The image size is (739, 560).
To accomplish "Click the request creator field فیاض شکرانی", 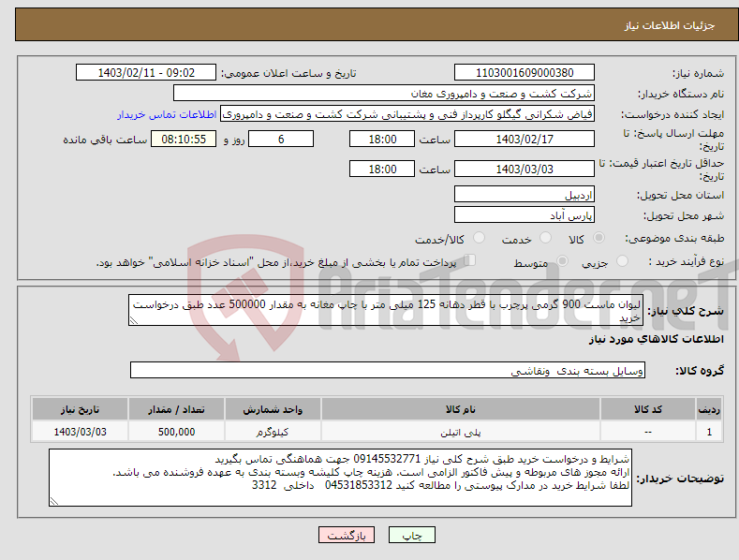I will (407, 114).
